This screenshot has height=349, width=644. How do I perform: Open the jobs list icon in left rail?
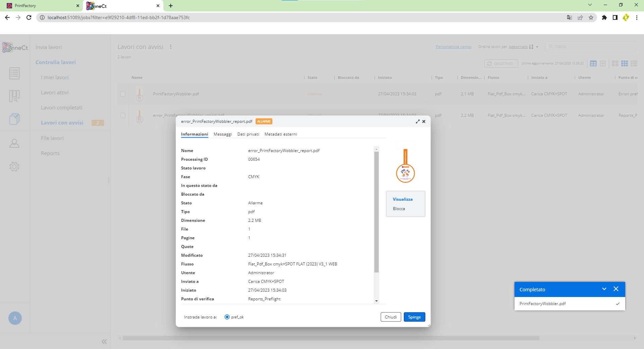(14, 73)
